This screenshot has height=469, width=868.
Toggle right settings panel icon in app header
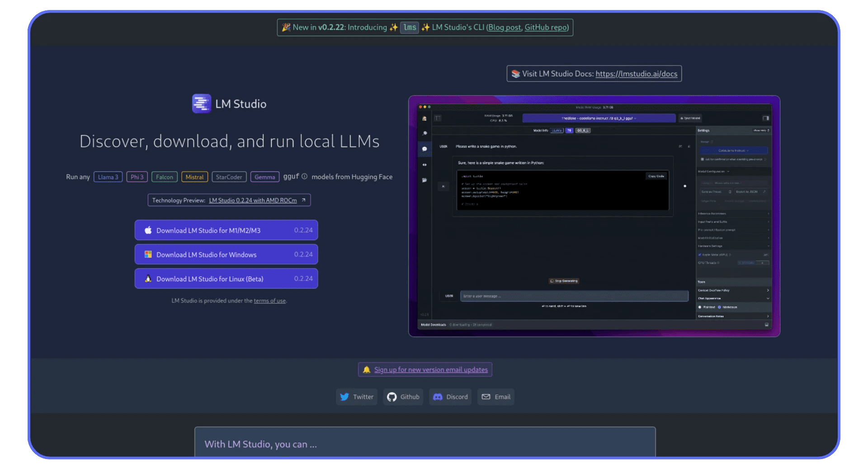coord(766,118)
